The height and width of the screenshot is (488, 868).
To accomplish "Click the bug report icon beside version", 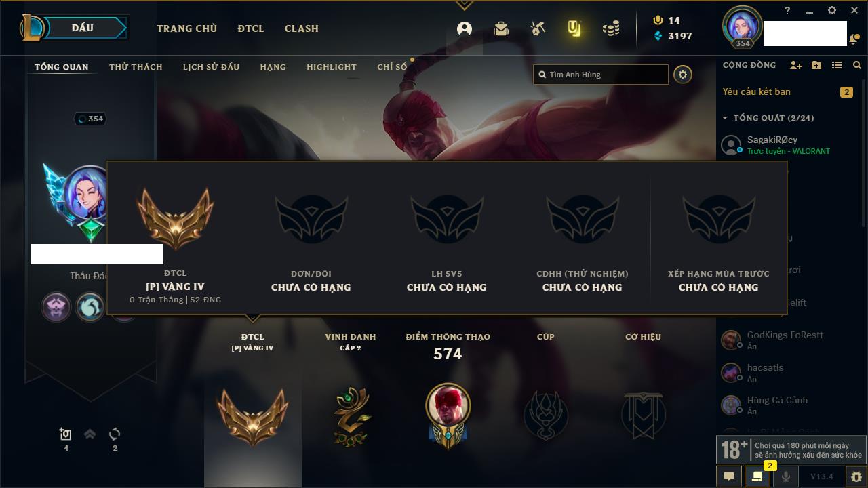I will tap(856, 476).
